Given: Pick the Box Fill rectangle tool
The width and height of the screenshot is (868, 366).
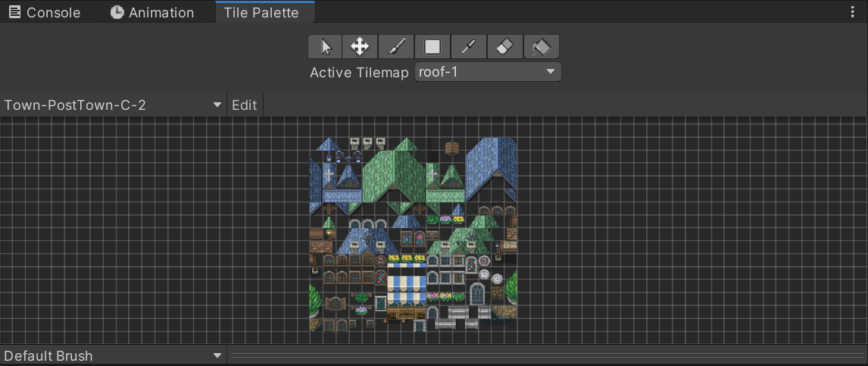Looking at the screenshot, I should (432, 47).
